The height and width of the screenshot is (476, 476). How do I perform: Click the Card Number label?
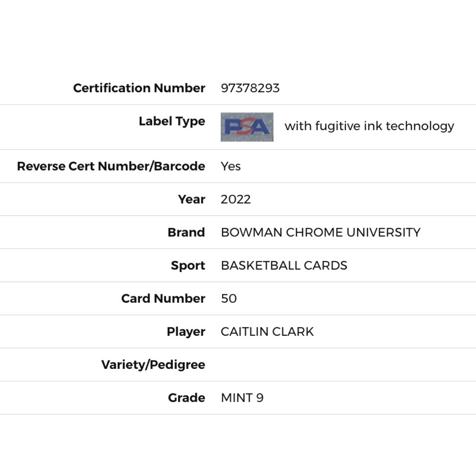tap(164, 298)
